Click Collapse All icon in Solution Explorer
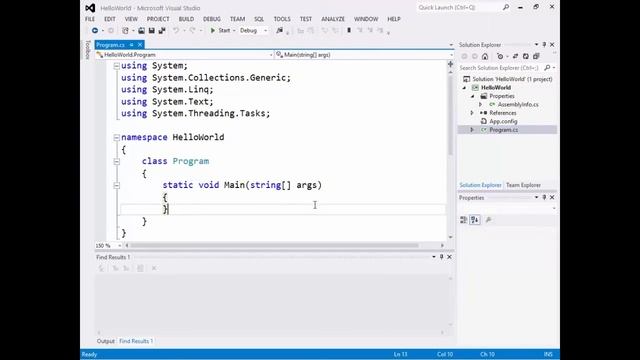The width and height of the screenshot is (640, 360). (x=536, y=56)
